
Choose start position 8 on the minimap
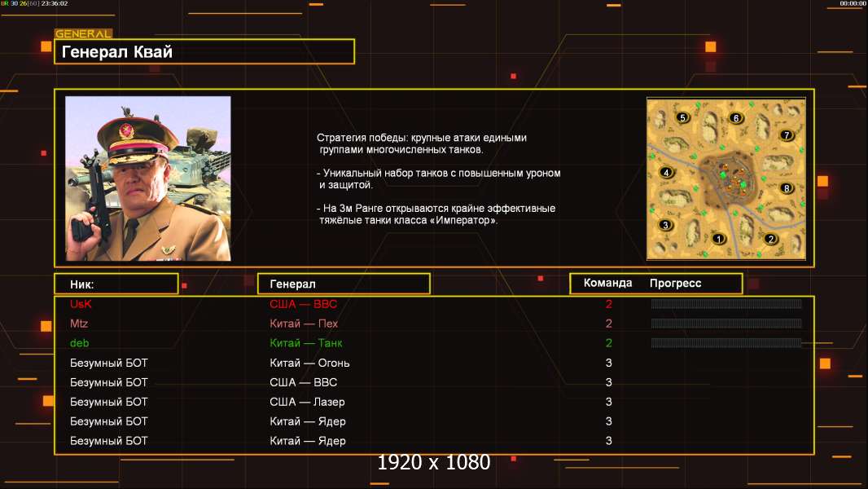[x=787, y=188]
